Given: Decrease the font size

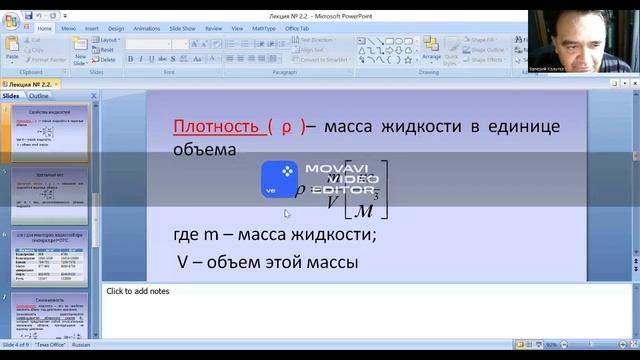Looking at the screenshot, I should [x=205, y=44].
